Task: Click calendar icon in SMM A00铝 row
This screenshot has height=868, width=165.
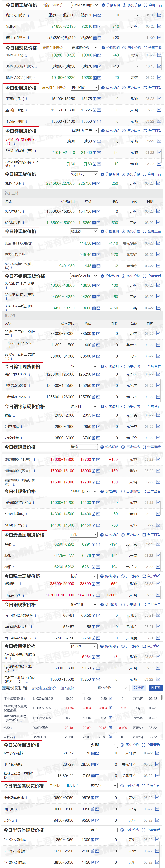Action: (x=95, y=55)
